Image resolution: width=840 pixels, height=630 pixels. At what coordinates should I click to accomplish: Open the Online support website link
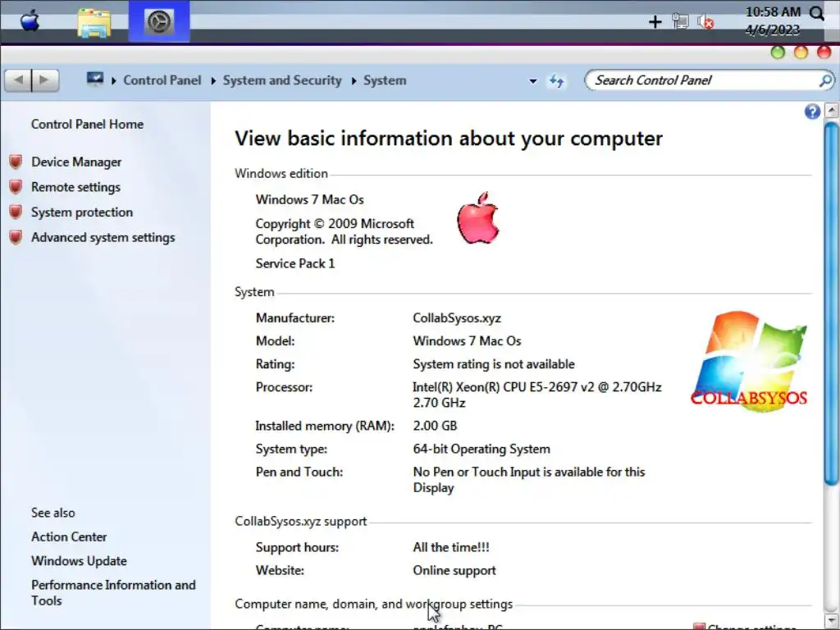454,571
